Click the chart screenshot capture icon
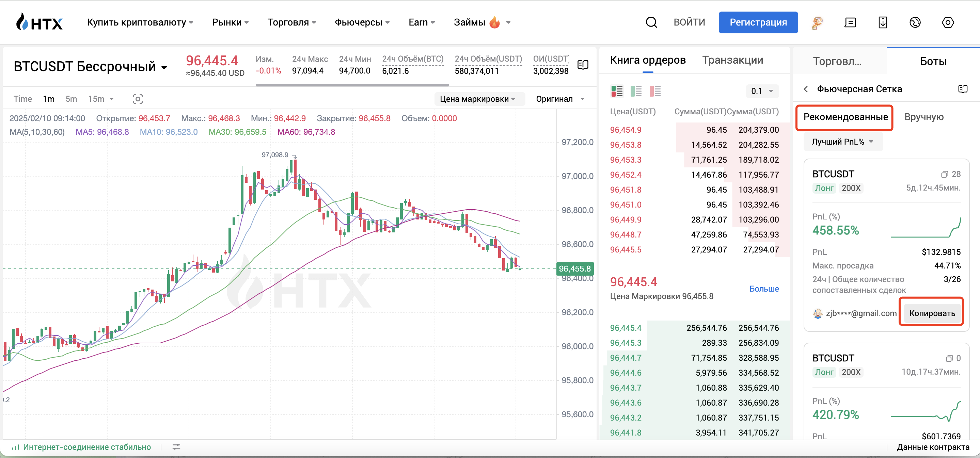This screenshot has width=980, height=458. (138, 99)
